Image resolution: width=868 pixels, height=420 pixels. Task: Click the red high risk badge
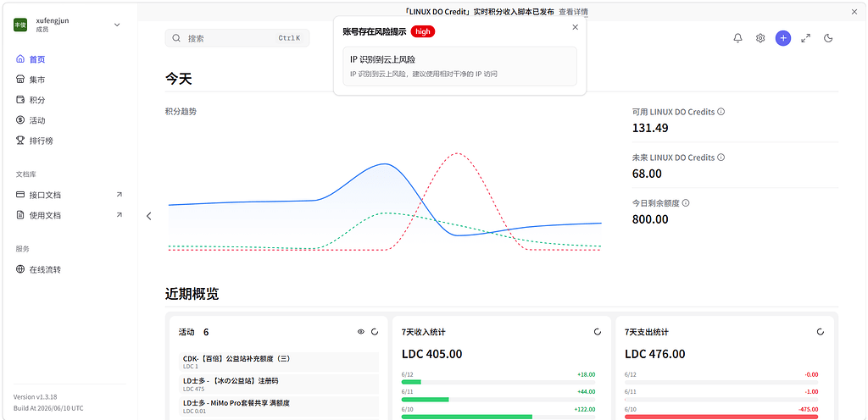coord(423,31)
